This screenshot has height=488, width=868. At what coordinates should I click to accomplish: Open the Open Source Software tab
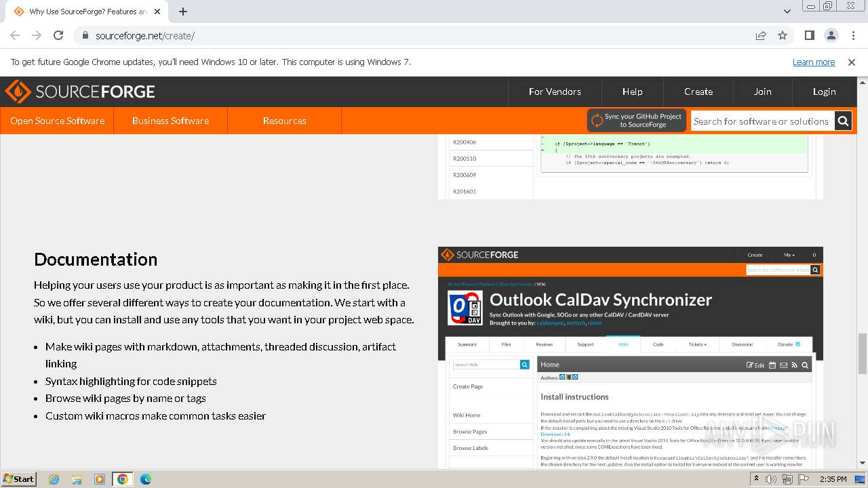point(57,121)
